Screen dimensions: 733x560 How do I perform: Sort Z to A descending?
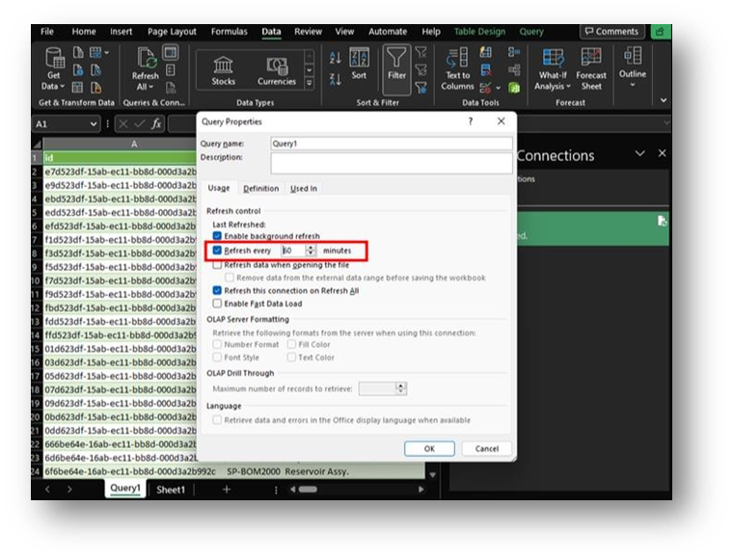(335, 80)
